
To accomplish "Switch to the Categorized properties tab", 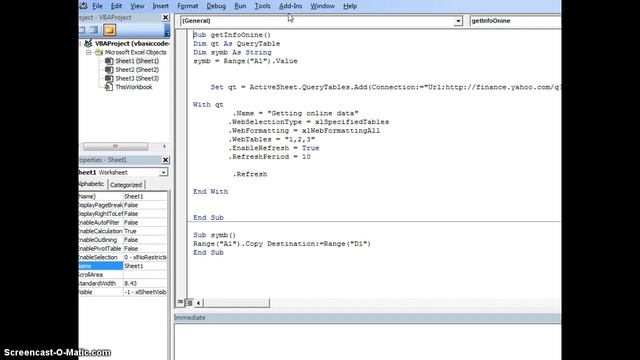I will click(x=126, y=185).
